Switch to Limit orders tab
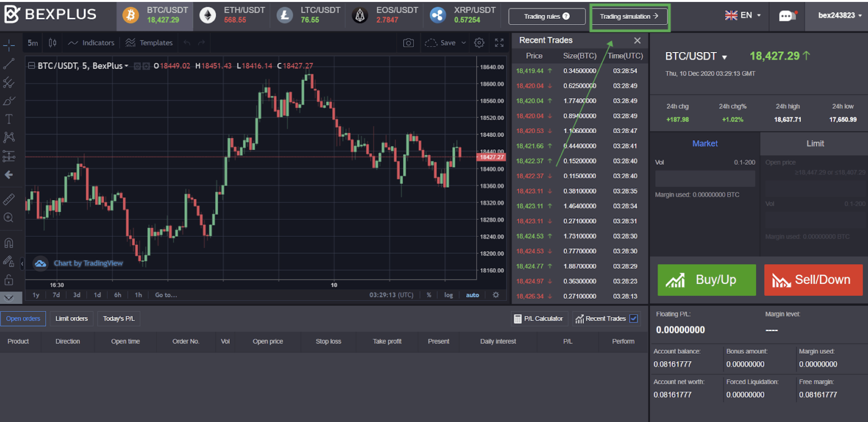Image resolution: width=868 pixels, height=422 pixels. [x=71, y=319]
